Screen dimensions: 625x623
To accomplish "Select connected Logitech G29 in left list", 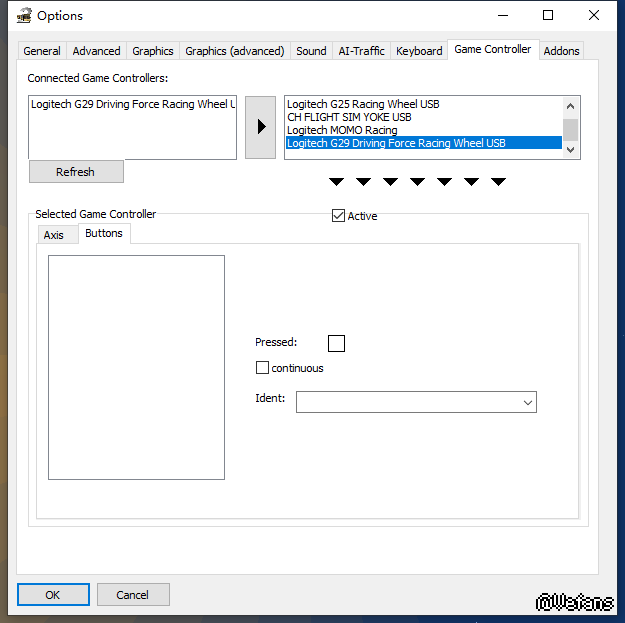I will 132,104.
